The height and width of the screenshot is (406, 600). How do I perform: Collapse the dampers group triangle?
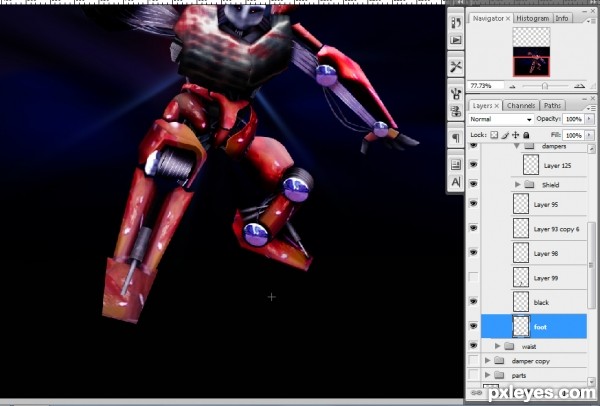pyautogui.click(x=517, y=146)
